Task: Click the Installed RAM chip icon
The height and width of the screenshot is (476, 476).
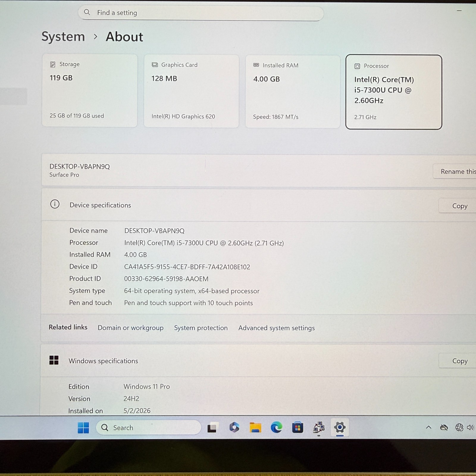Action: 256,65
